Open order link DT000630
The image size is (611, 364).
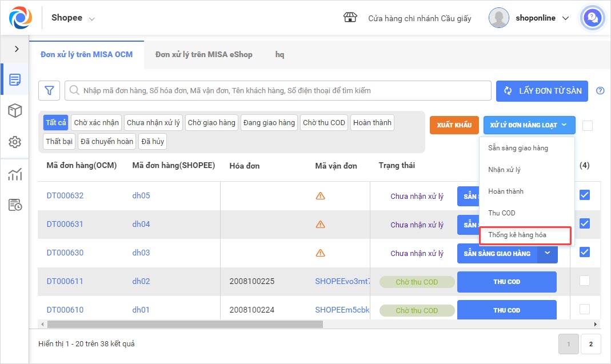point(65,253)
